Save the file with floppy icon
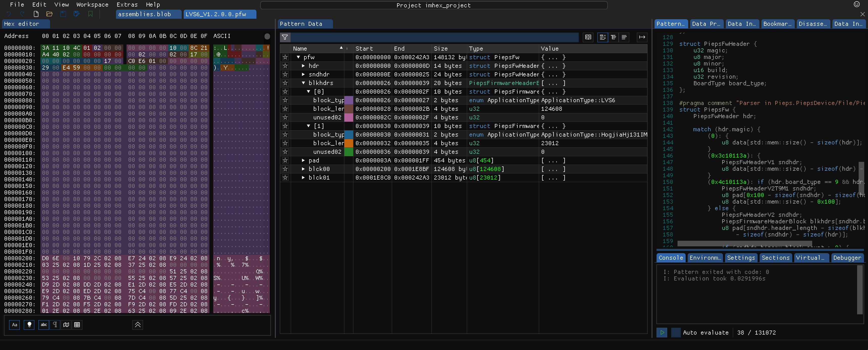The height and width of the screenshot is (350, 868). click(x=63, y=14)
